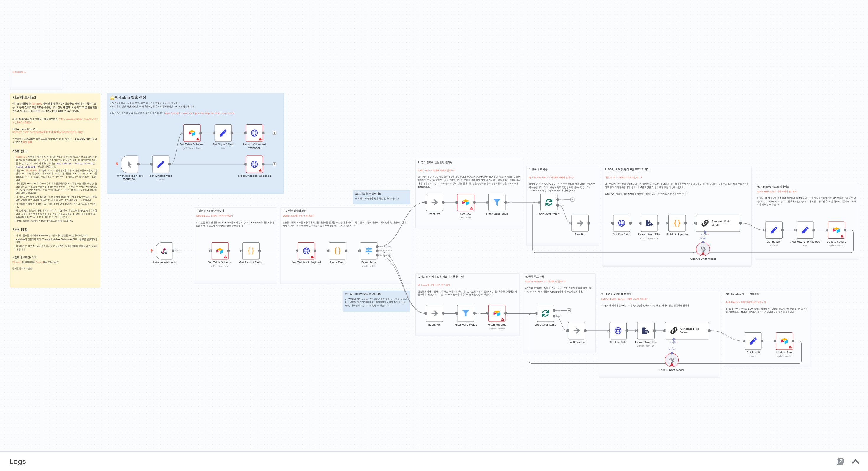Open the Airtable webhooks overview documentation link
Viewport: 868px width, 471px height.
click(x=199, y=113)
